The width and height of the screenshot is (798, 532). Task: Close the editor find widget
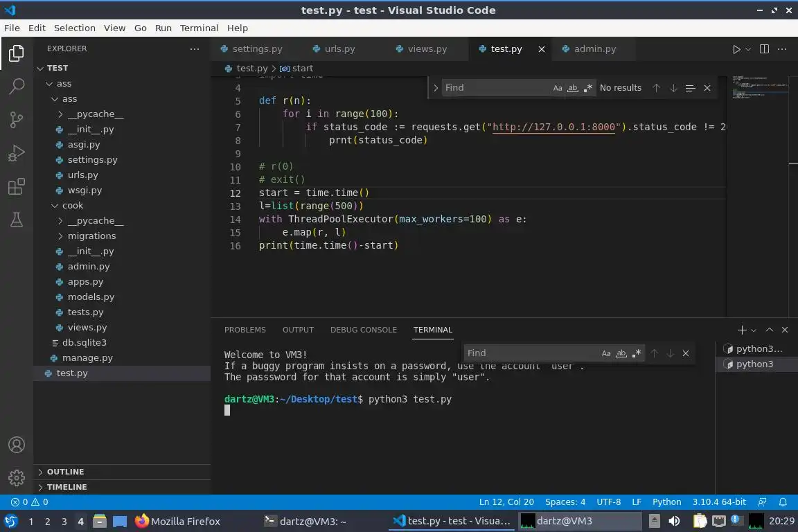(x=707, y=87)
